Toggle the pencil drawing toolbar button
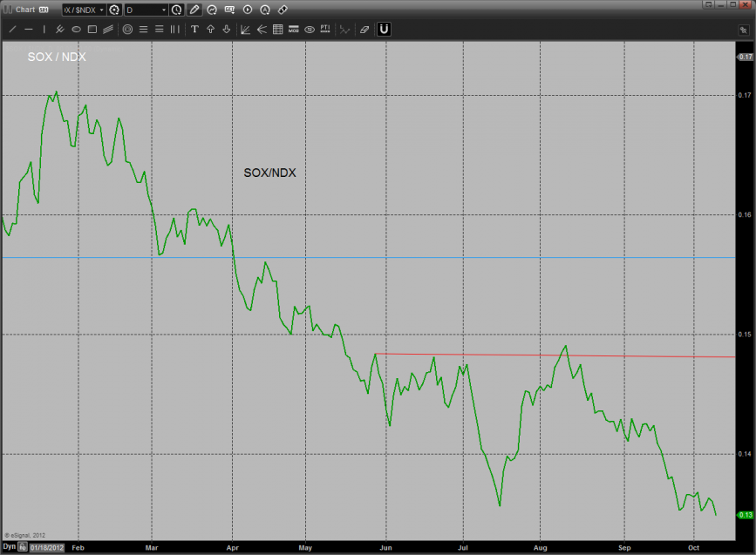This screenshot has width=756, height=555. click(x=194, y=10)
